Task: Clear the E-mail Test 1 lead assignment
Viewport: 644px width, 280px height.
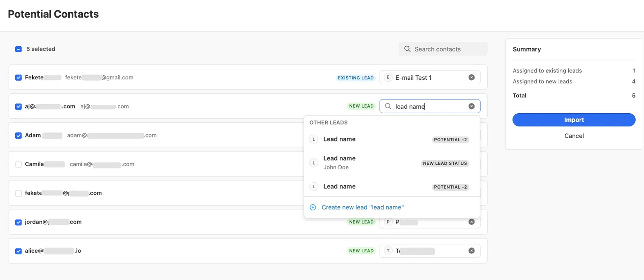Action: [471, 77]
